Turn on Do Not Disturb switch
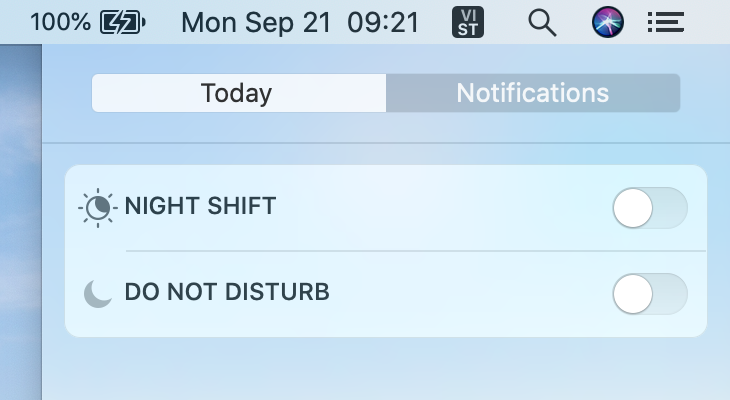 click(x=650, y=294)
